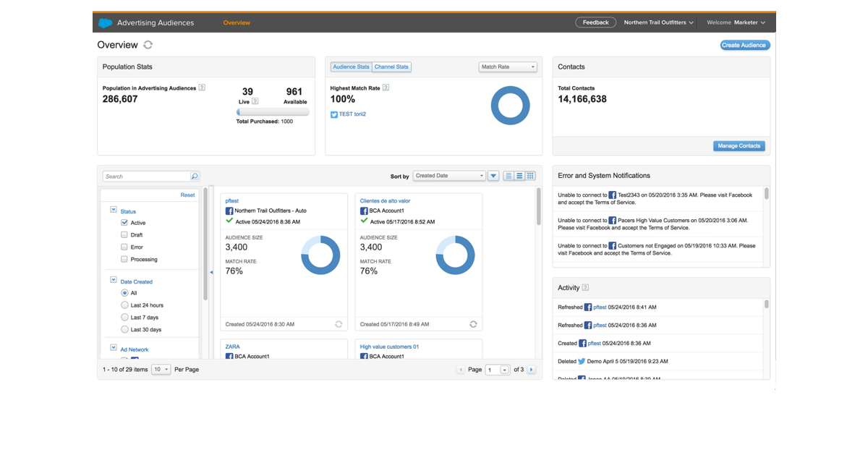Switch to grid view layout icon
The width and height of the screenshot is (868, 463).
530,176
